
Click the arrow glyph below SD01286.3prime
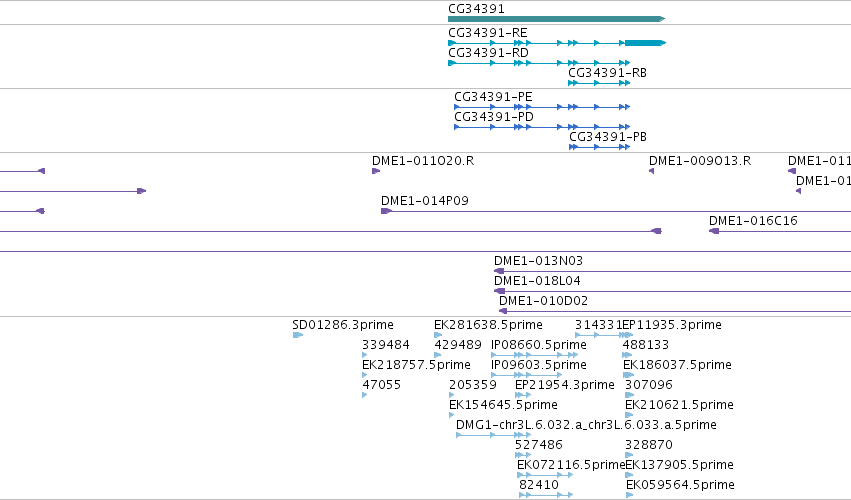coord(297,336)
